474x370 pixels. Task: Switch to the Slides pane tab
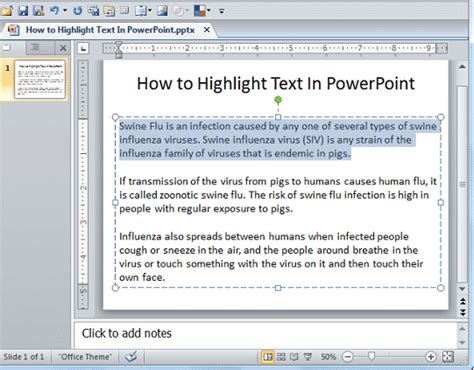click(7, 48)
